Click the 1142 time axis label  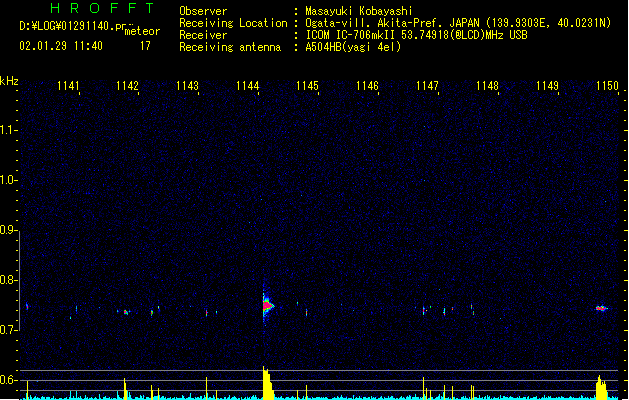click(128, 86)
